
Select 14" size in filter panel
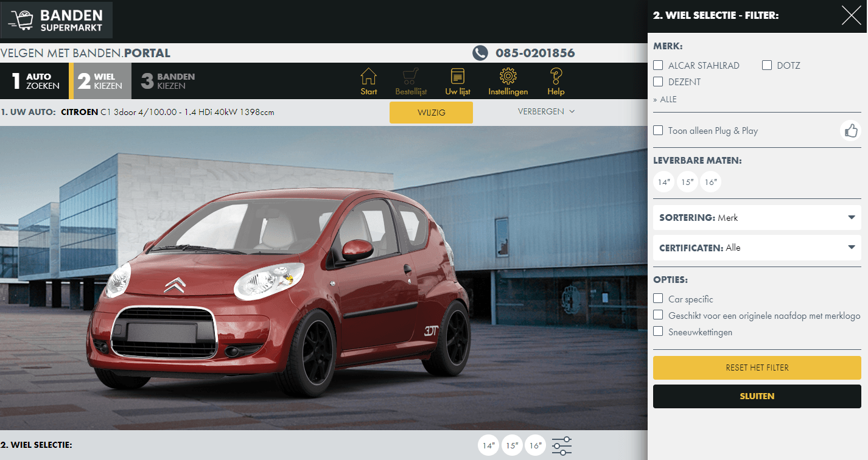(x=663, y=181)
